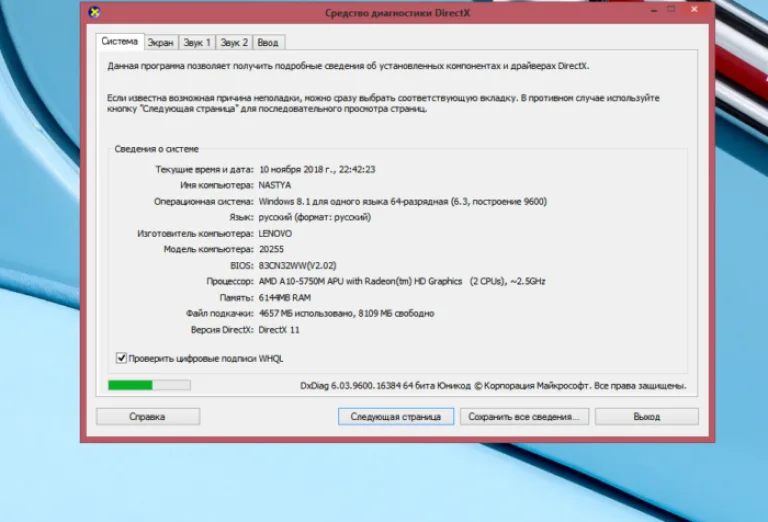Click the Версия DirectX label
This screenshot has width=768, height=522.
pyautogui.click(x=222, y=330)
